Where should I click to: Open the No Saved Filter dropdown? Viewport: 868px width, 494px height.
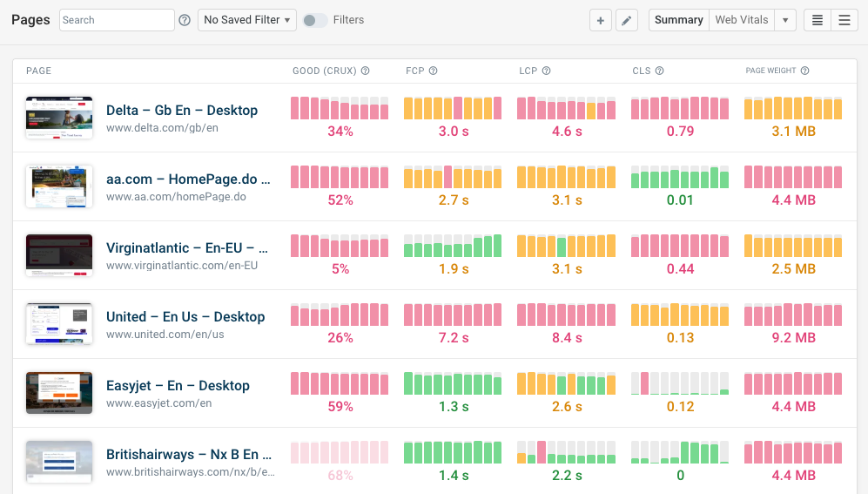247,20
